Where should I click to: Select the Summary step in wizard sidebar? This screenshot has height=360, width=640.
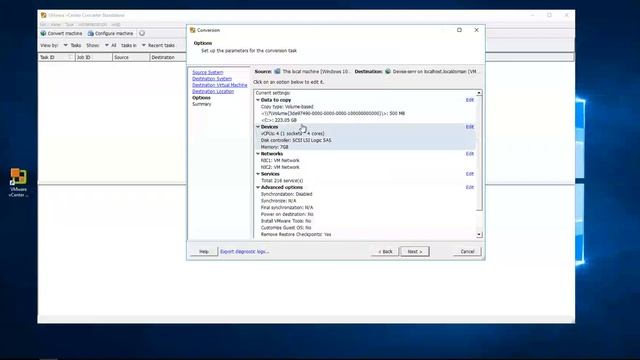[x=202, y=104]
